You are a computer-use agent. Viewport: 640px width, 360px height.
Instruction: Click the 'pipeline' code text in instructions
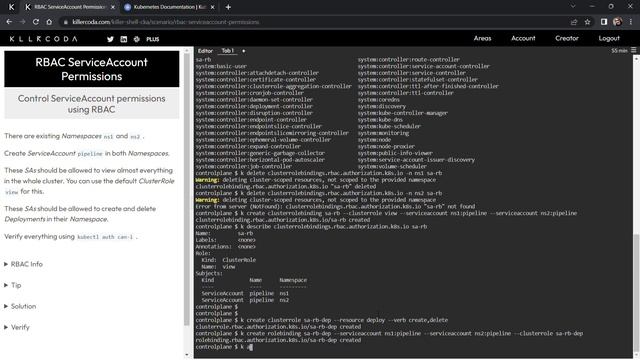tap(90, 154)
